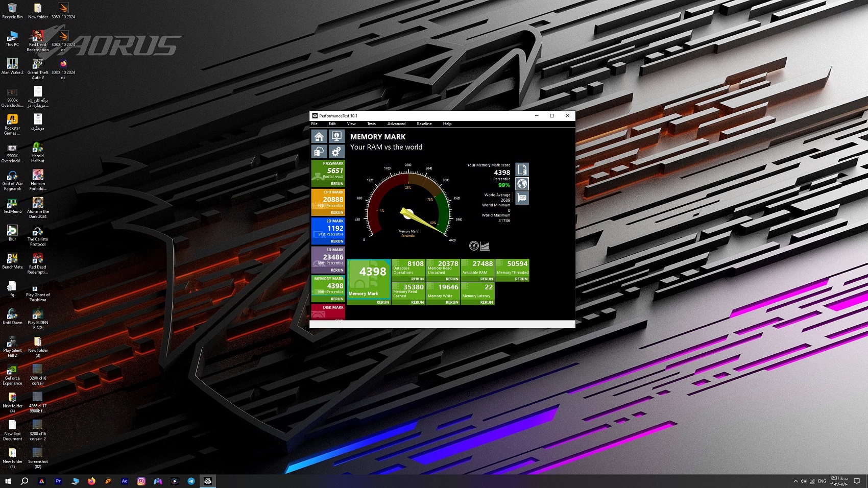Select the God of War Ragnarok shortcut
Screen dimensions: 868x488
click(x=12, y=180)
